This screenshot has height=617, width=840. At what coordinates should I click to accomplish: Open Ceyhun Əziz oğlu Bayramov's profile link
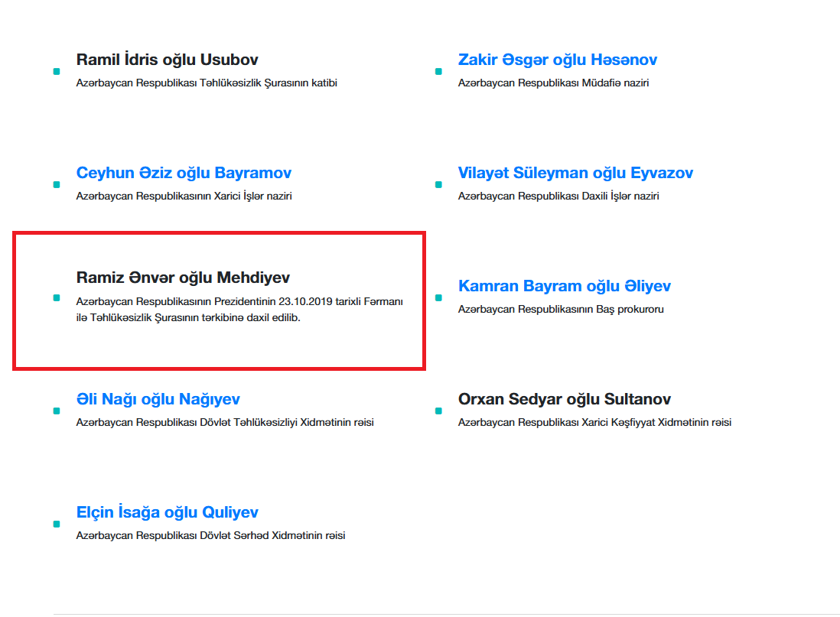(184, 173)
